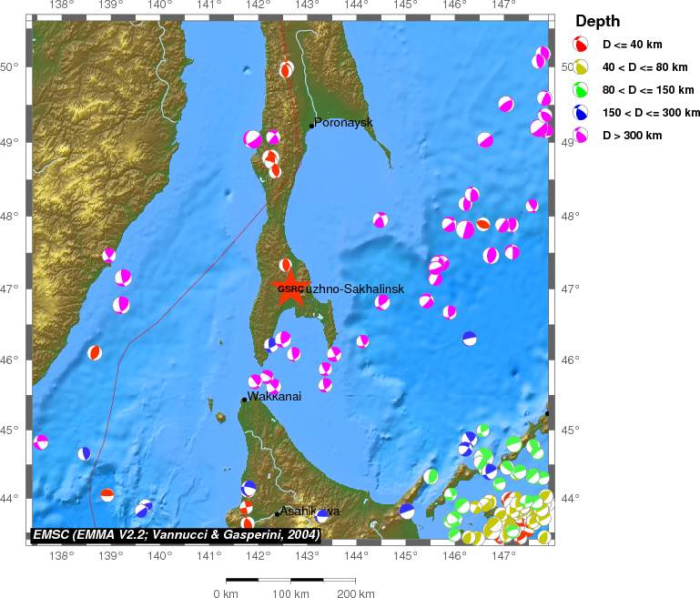Click the blue beachball near 46°N 146°E
Screen dimensions: 700x598
(469, 339)
